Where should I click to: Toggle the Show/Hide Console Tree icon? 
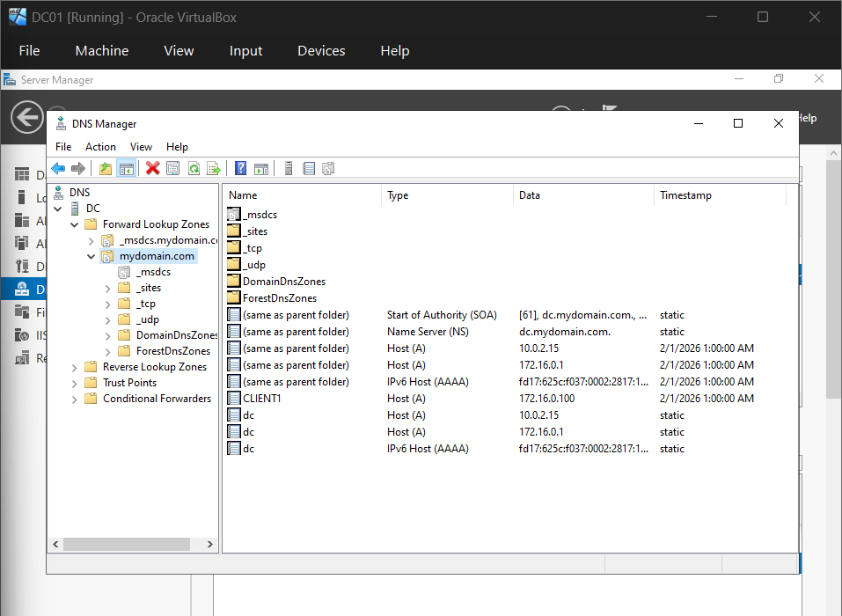tap(126, 169)
